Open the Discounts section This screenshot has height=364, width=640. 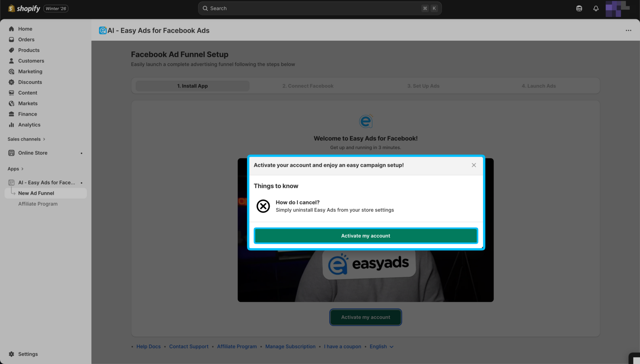pyautogui.click(x=30, y=82)
